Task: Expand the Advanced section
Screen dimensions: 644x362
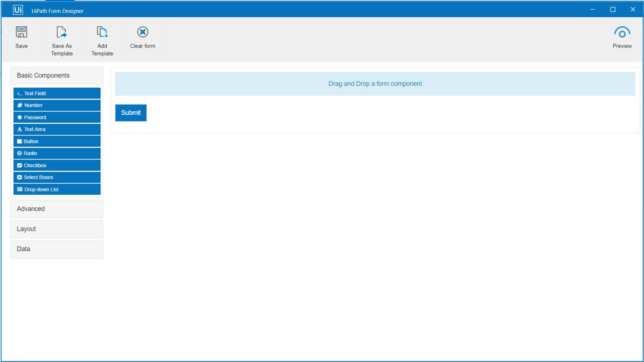Action: click(x=57, y=209)
